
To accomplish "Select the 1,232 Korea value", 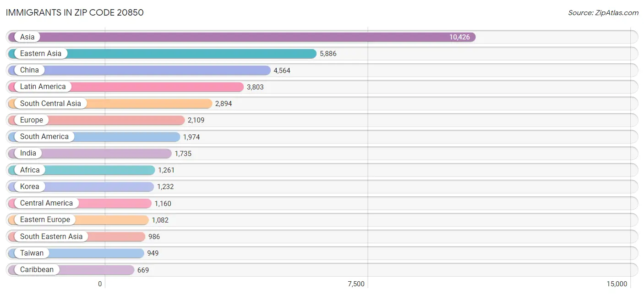I will point(165,187).
